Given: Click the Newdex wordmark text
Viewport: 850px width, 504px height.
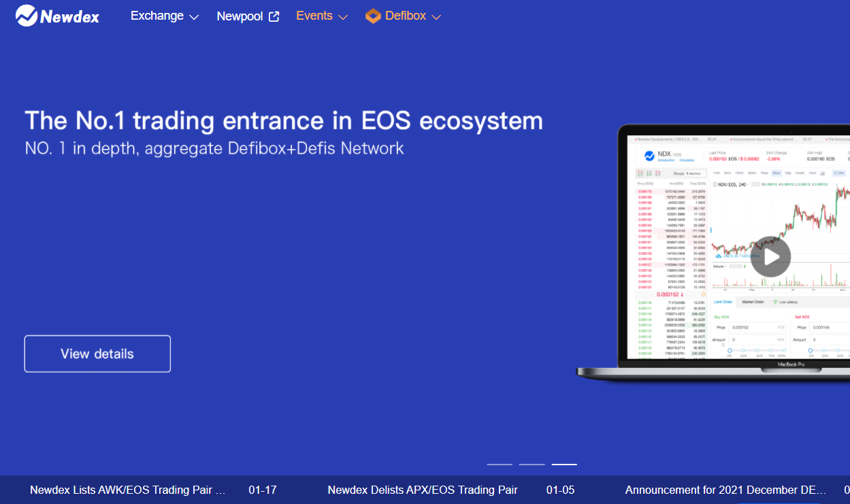Looking at the screenshot, I should [69, 17].
